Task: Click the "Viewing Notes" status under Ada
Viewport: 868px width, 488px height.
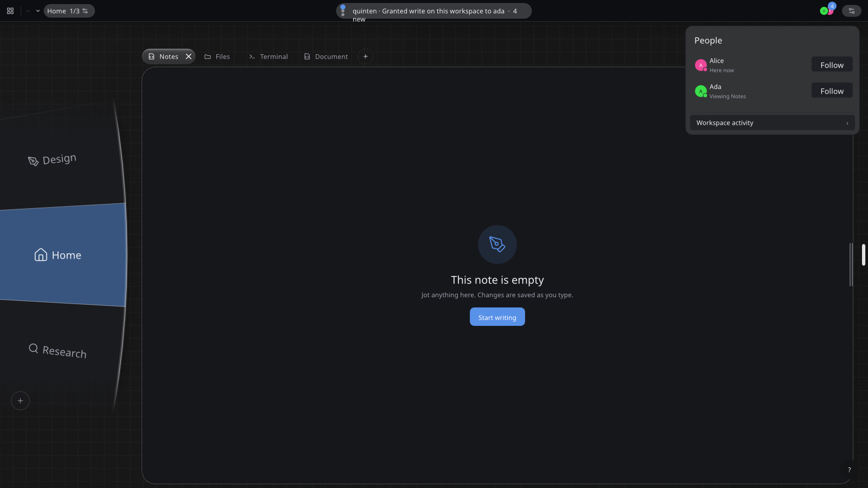Action: coord(727,97)
